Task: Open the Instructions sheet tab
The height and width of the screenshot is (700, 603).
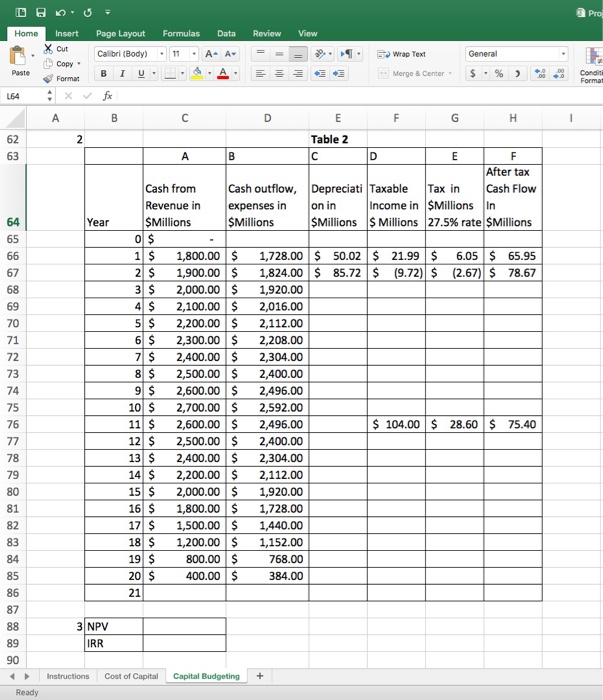Action: 68,676
